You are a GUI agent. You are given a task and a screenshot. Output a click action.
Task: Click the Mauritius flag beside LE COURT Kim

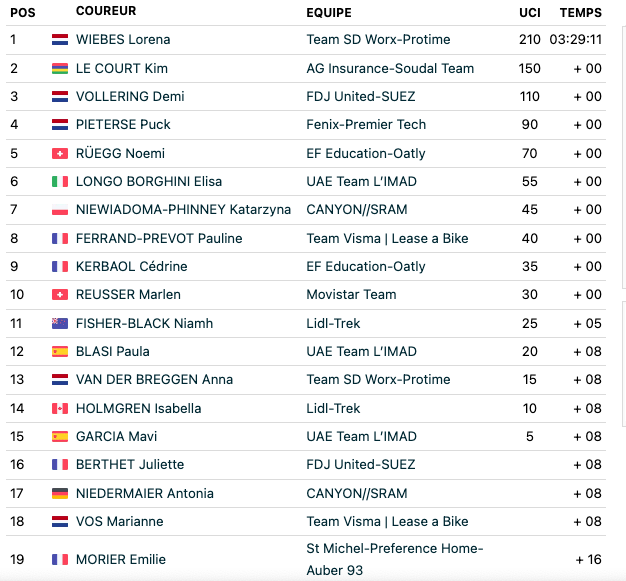click(x=60, y=69)
